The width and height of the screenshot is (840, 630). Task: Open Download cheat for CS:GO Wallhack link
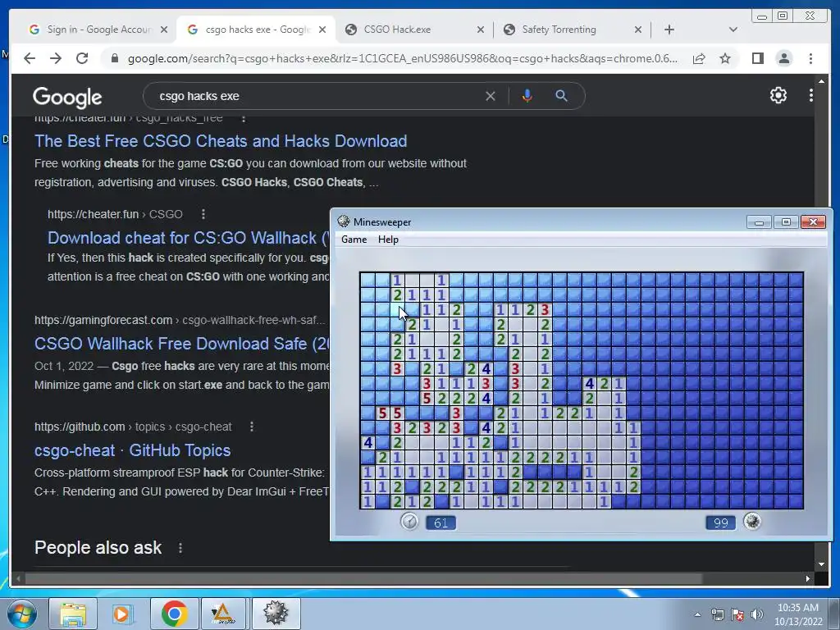(188, 238)
